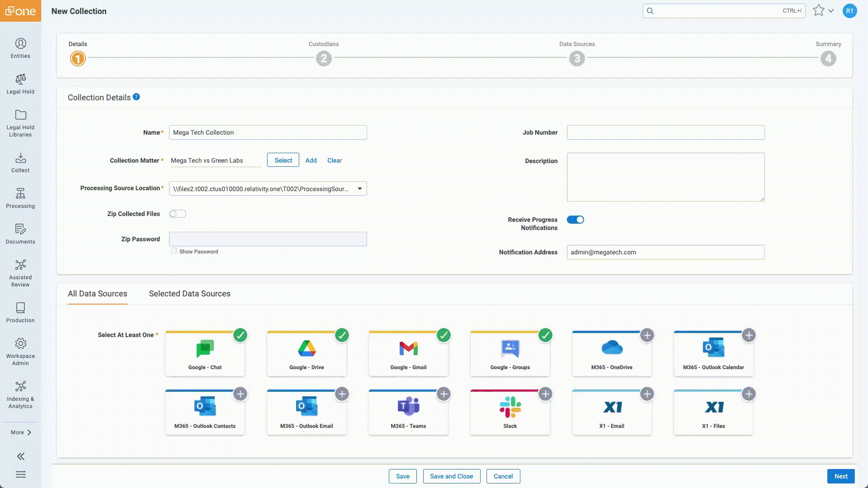Click Save and Close
868x488 pixels.
[x=451, y=476]
